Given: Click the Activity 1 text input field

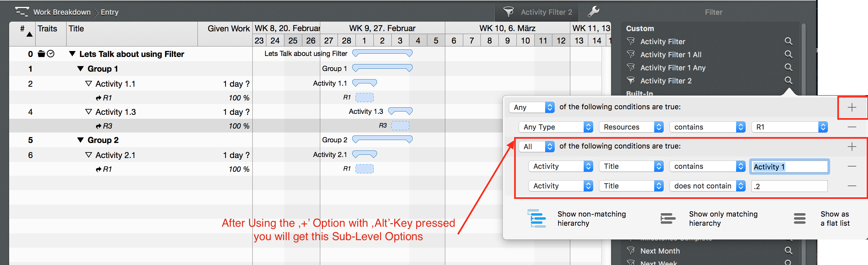Looking at the screenshot, I should pos(789,167).
